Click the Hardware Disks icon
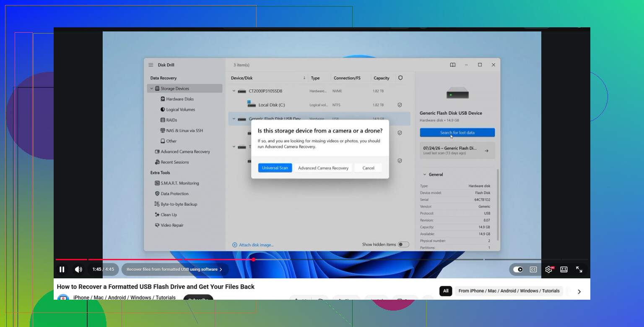This screenshot has height=327, width=644. click(x=163, y=99)
